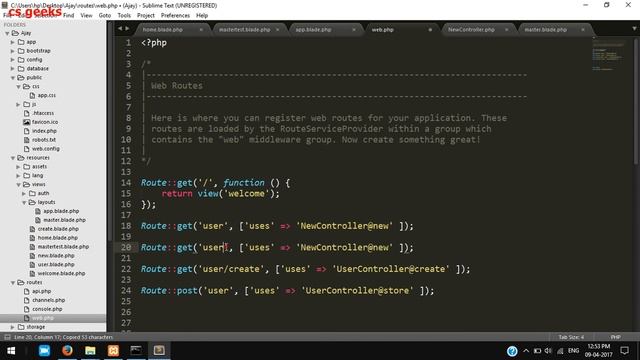Viewport: 640px width, 360px height.
Task: Open the command prompt taskbar icon
Action: click(x=136, y=351)
